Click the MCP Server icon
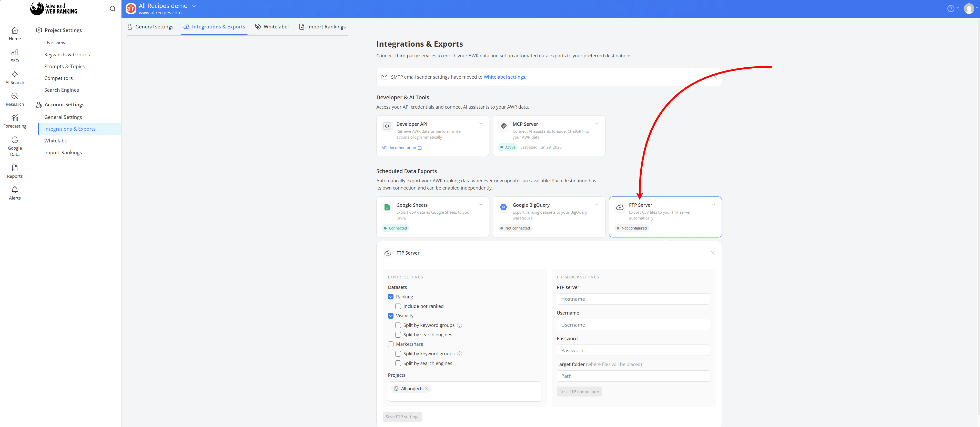The height and width of the screenshot is (427, 980). 503,126
